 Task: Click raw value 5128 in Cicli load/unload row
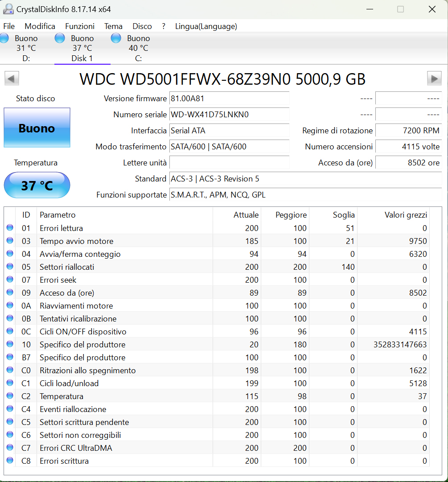click(418, 383)
